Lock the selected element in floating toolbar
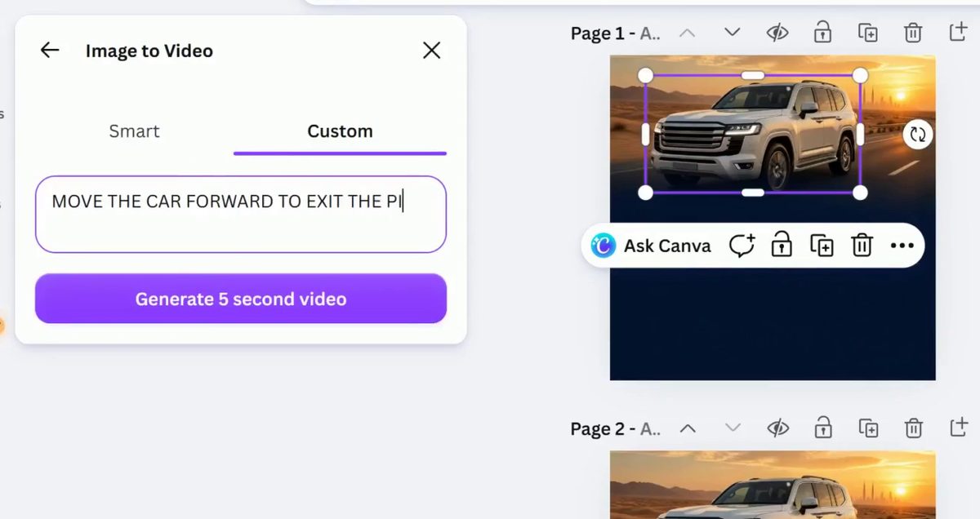 pyautogui.click(x=782, y=246)
